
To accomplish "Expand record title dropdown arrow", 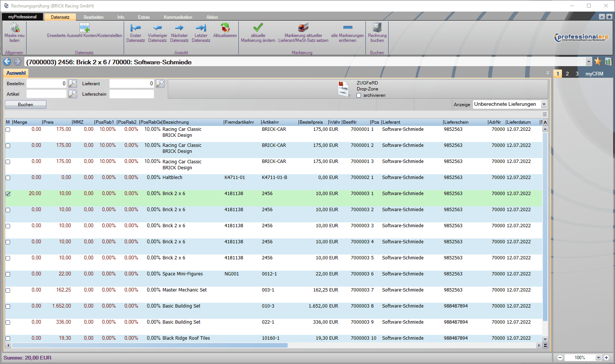I will 589,62.
